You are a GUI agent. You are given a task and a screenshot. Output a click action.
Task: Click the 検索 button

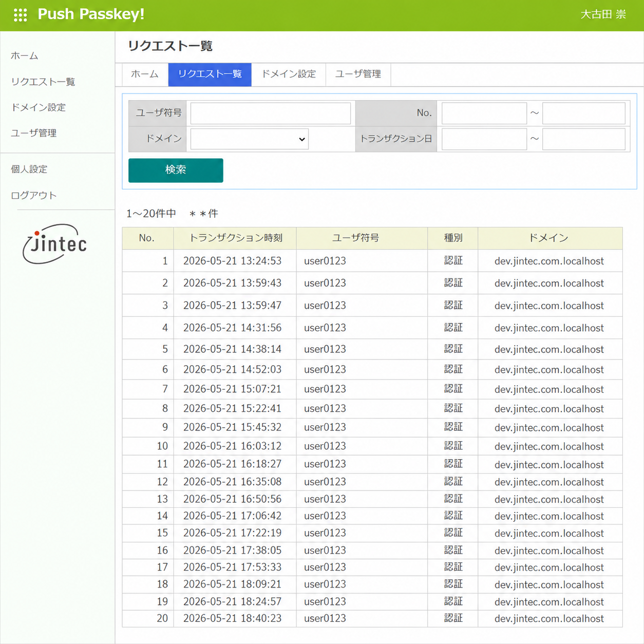coord(176,170)
